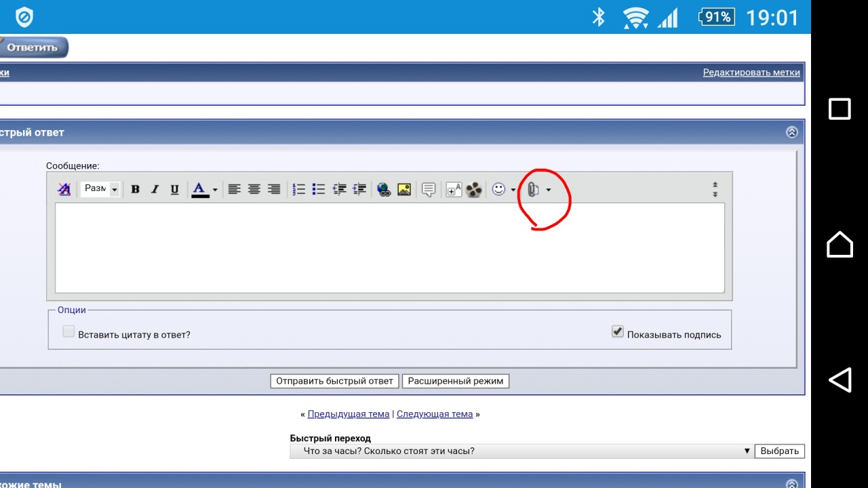The image size is (868, 488).
Task: Click the insert image icon
Action: [x=404, y=190]
